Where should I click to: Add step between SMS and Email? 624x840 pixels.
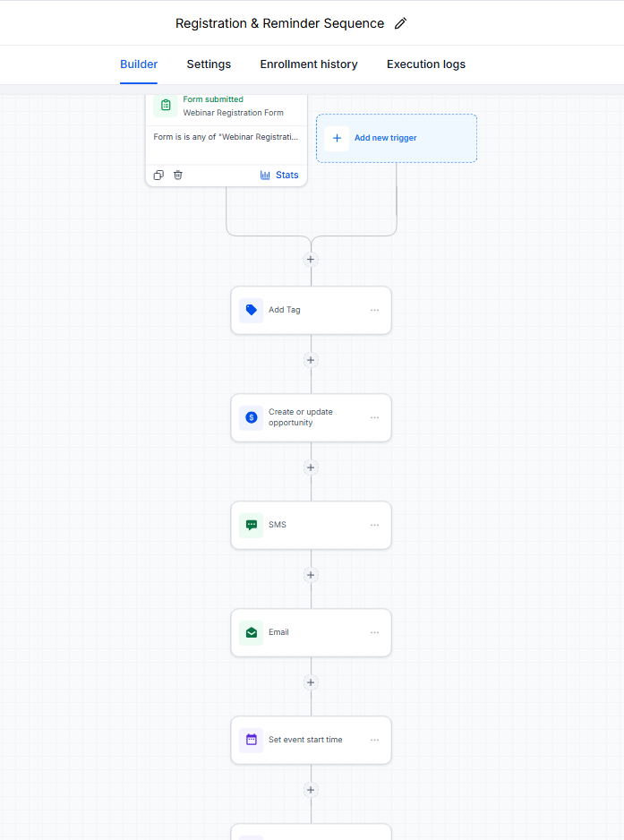click(311, 575)
